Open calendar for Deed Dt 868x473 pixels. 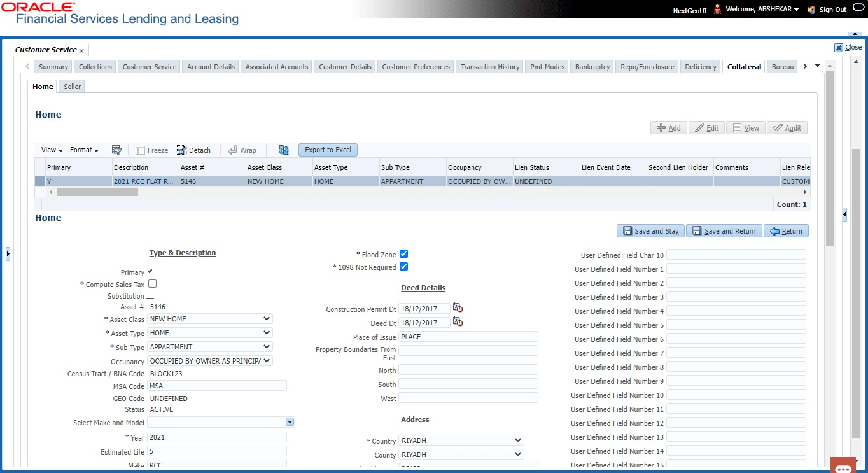(458, 322)
